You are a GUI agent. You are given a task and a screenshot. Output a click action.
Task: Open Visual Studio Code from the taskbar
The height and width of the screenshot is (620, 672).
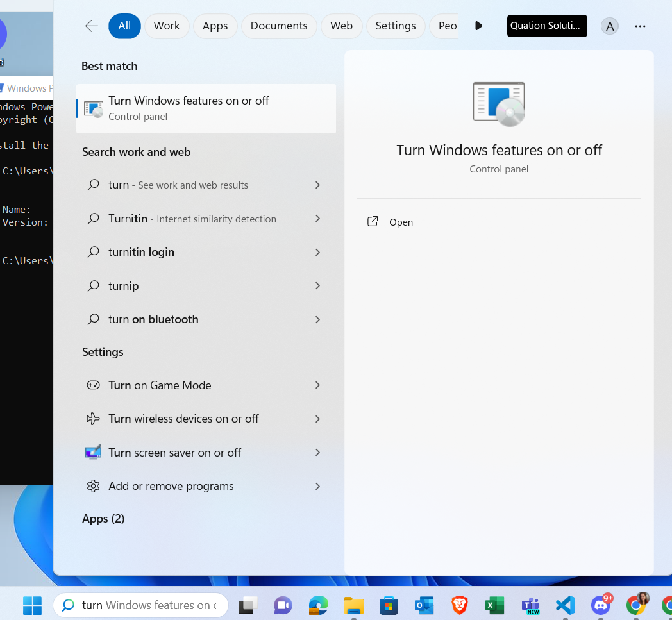(x=566, y=605)
